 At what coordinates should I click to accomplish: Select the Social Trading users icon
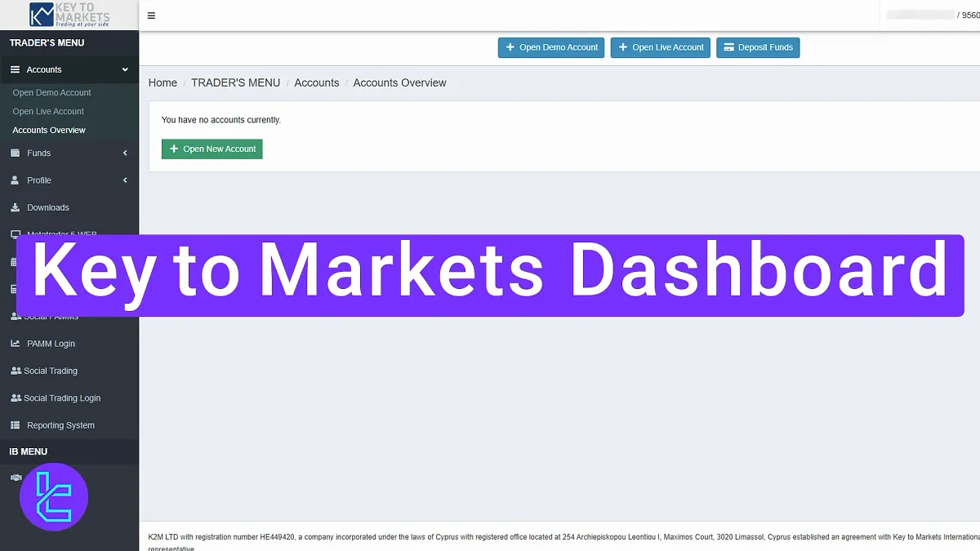tap(16, 371)
